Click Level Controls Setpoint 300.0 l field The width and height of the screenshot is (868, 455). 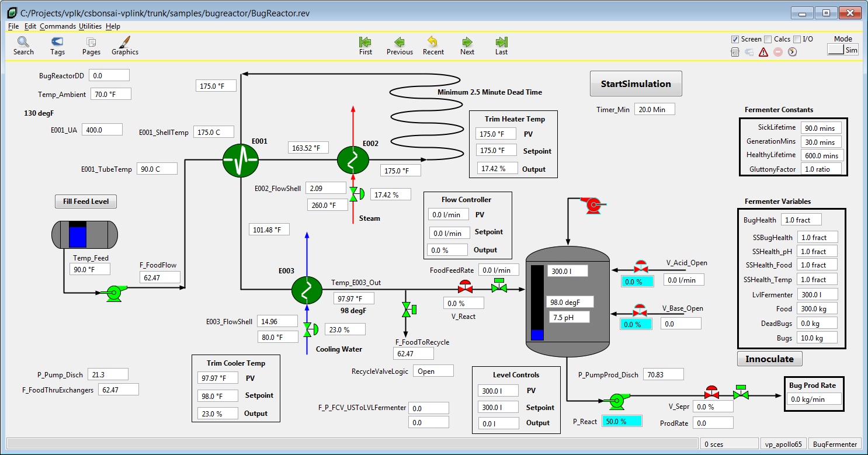[x=498, y=408]
